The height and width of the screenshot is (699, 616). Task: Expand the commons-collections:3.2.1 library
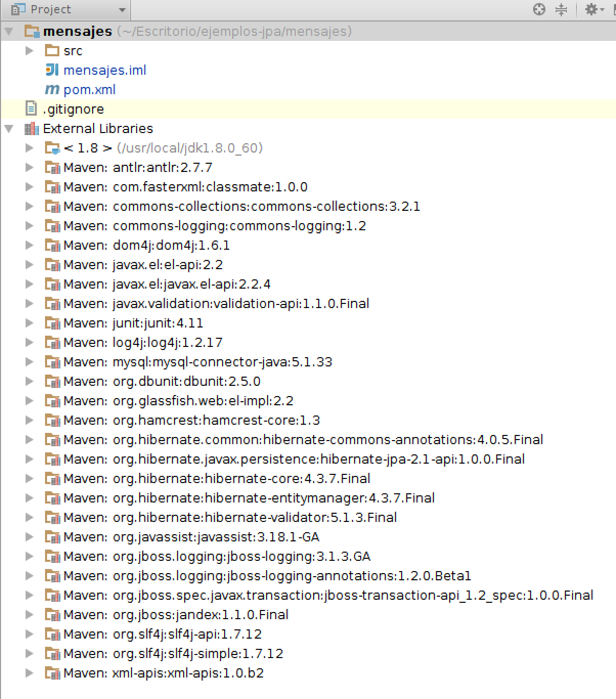click(x=29, y=206)
